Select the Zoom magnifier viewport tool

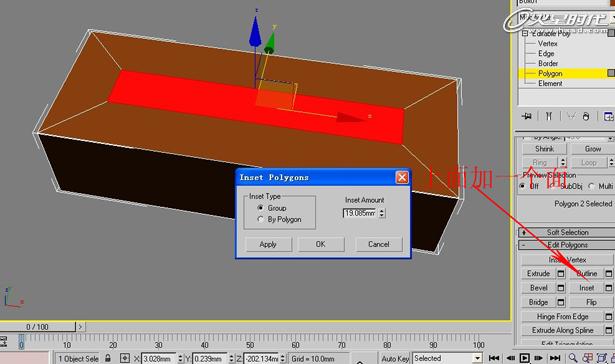(573, 358)
